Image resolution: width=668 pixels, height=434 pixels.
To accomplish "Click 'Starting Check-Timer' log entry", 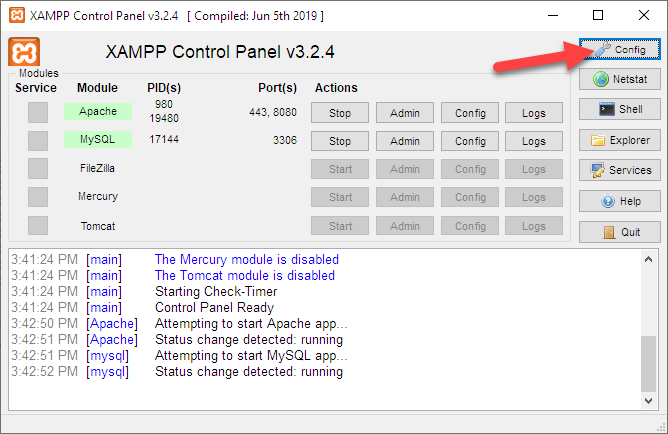I will [x=216, y=292].
